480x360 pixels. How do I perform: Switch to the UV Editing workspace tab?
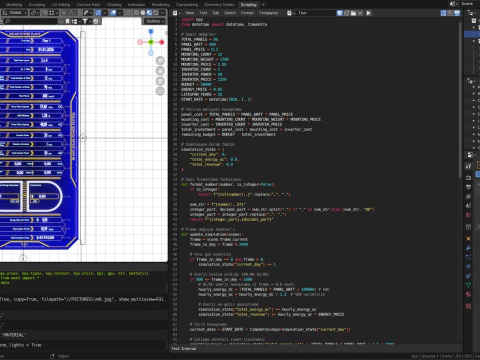pos(61,5)
